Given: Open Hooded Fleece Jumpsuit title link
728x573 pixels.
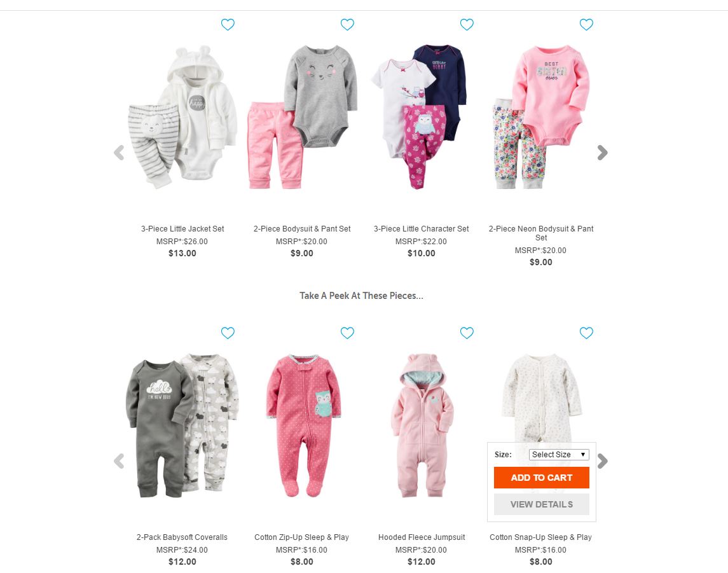Looking at the screenshot, I should [x=422, y=537].
